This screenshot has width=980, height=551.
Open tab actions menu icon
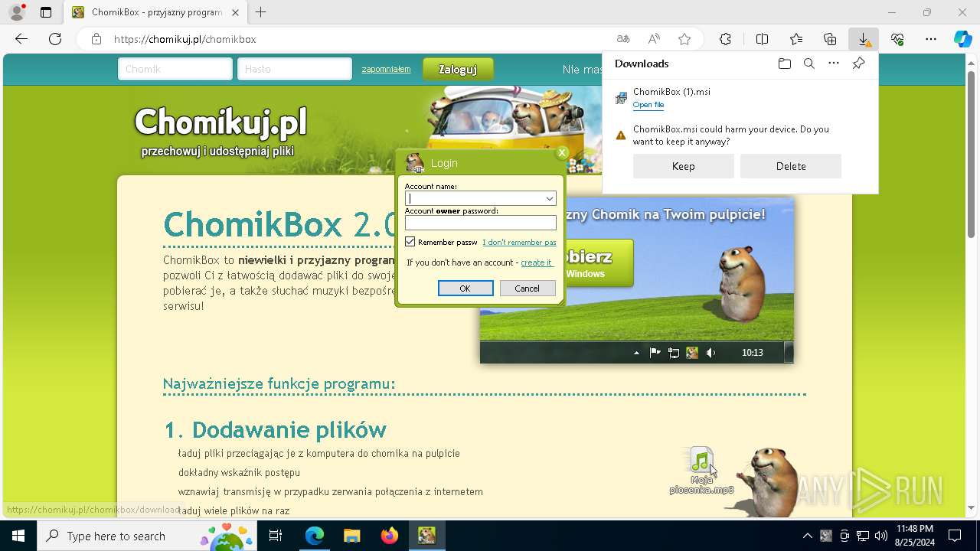46,12
